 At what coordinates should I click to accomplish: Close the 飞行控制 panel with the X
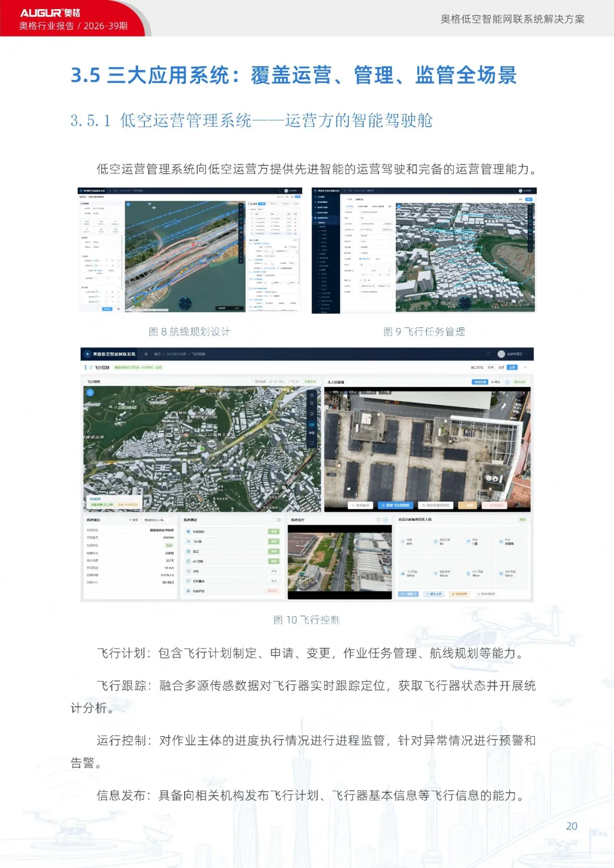point(525,368)
